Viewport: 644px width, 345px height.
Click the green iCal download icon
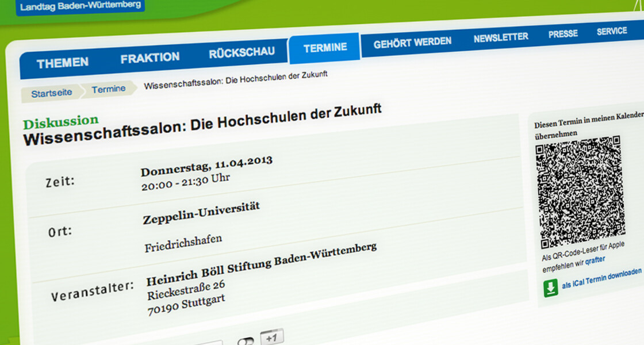(550, 288)
